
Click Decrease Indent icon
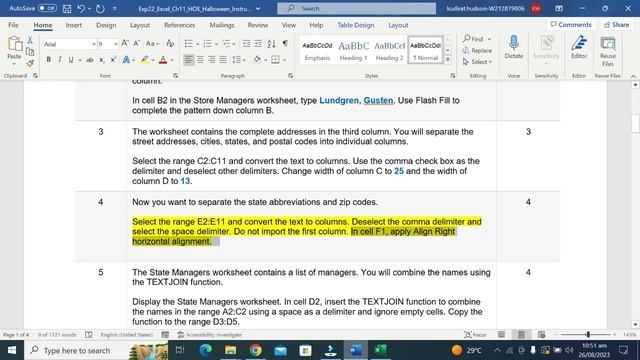click(247, 43)
